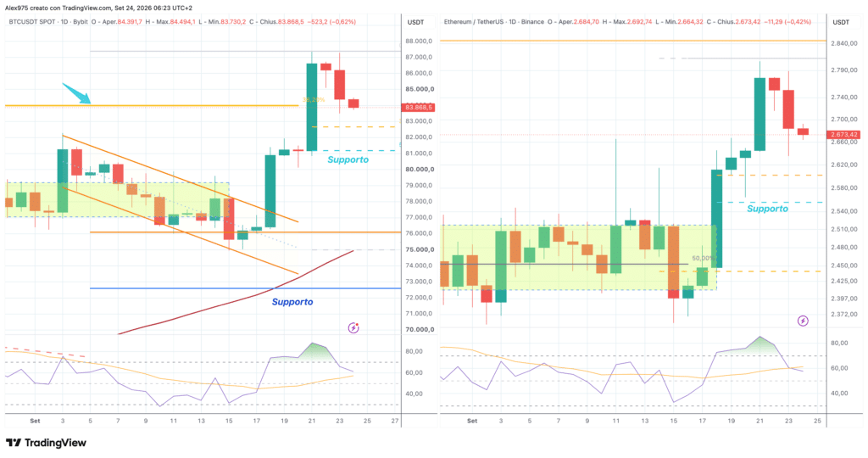Click date 27 on the BTC date axis

pos(395,421)
